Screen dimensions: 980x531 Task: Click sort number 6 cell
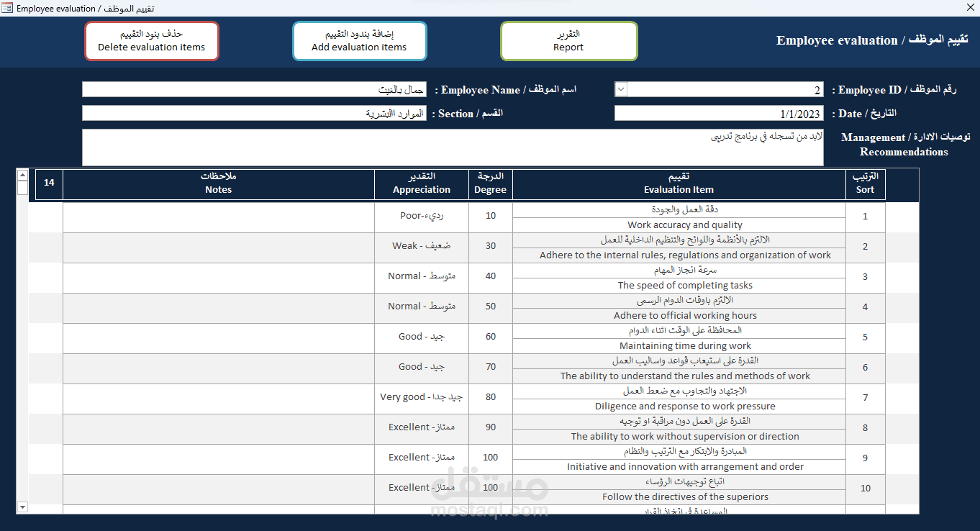tap(866, 368)
